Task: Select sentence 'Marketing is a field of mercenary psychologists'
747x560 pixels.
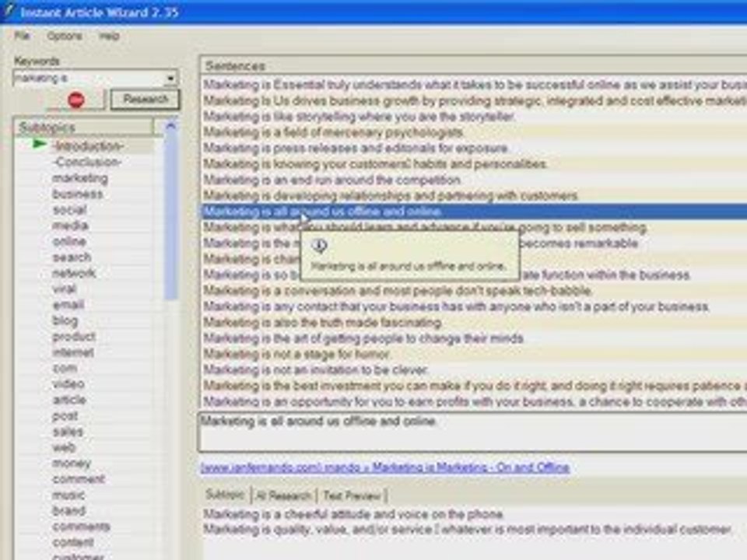Action: [x=474, y=132]
